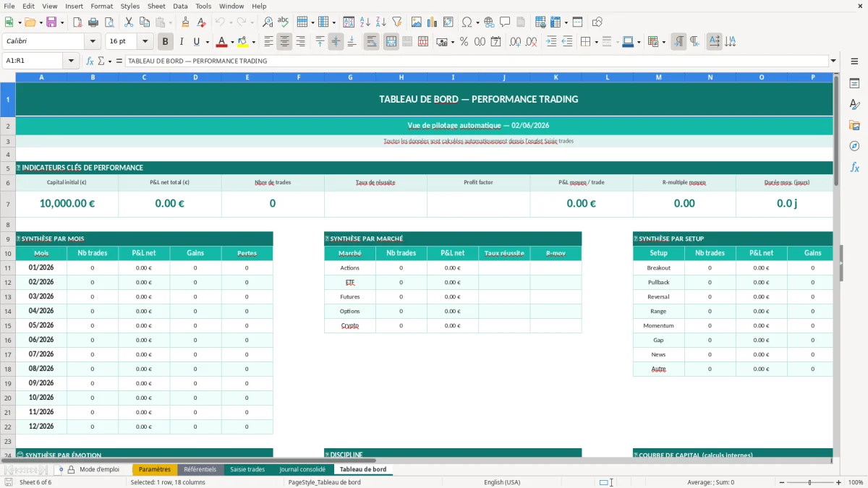Open the Format menu

pos(101,6)
